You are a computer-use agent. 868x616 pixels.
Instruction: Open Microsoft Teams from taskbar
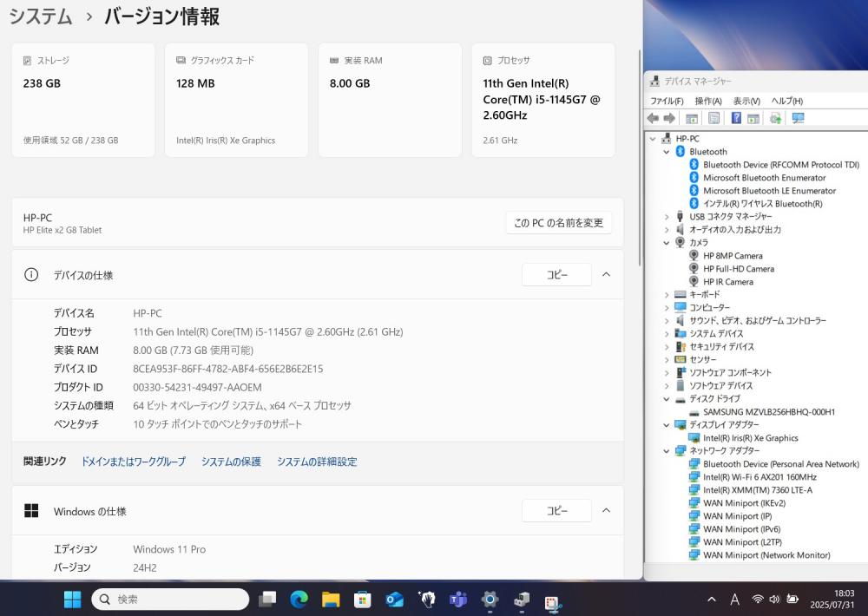457,599
